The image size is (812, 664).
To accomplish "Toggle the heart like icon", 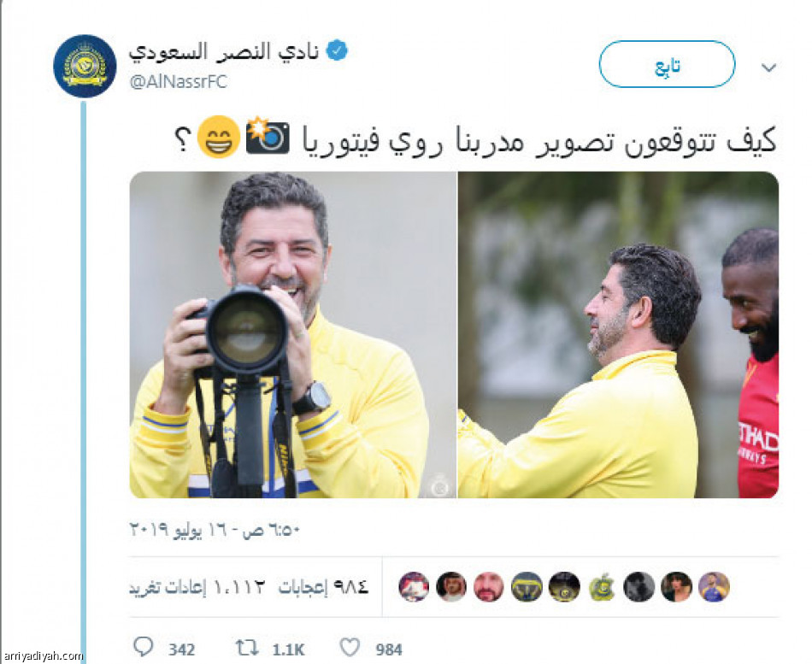I will tap(350, 648).
